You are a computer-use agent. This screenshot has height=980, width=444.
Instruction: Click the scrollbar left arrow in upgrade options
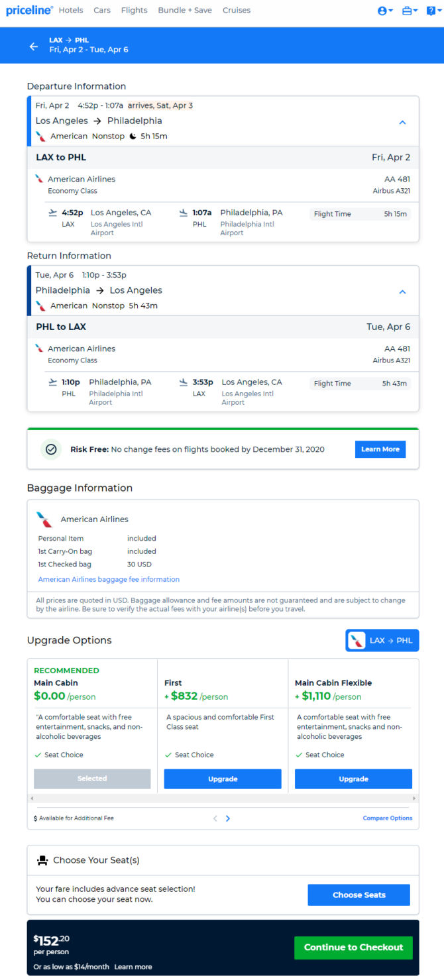tap(31, 798)
